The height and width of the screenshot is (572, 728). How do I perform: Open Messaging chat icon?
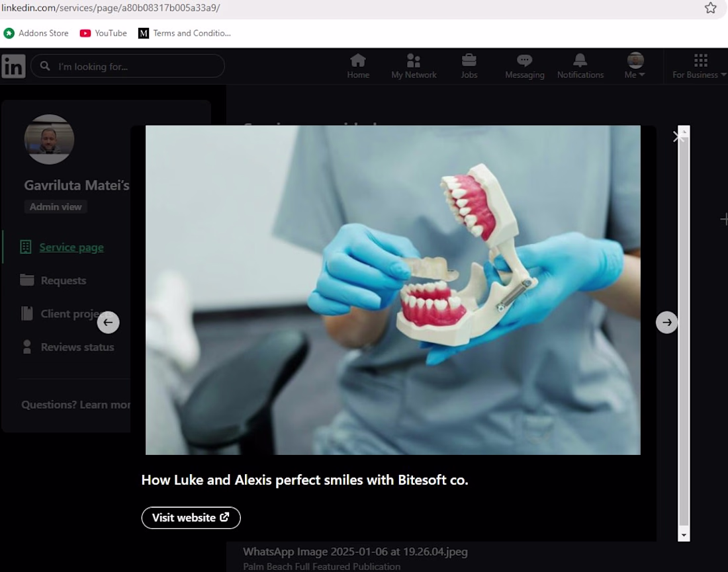(x=525, y=66)
